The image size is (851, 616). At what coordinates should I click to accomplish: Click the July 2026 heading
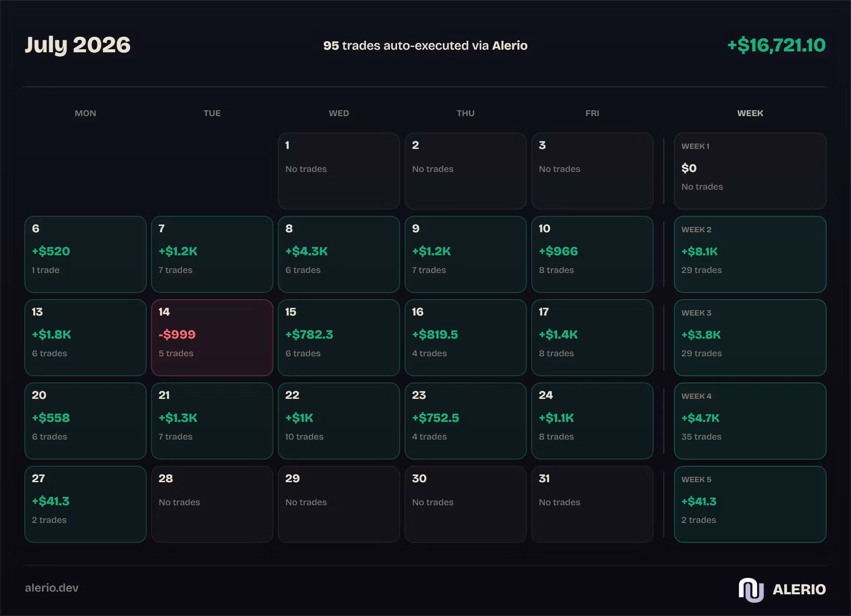pos(78,45)
